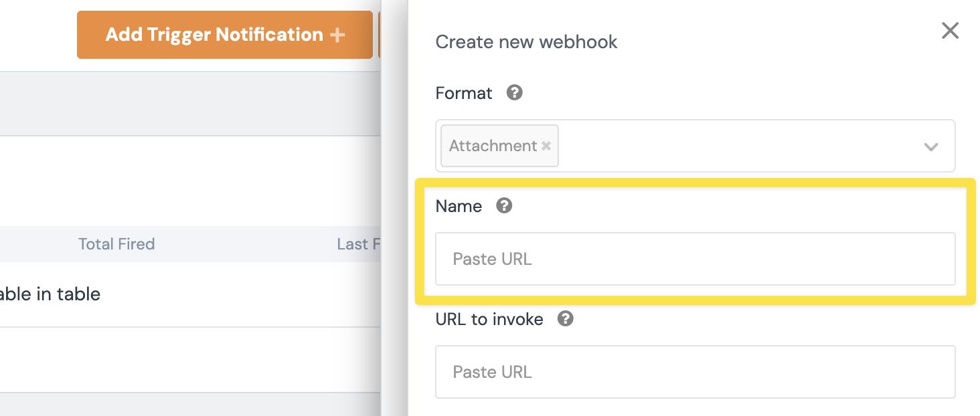Click the help icon next to Format

[514, 93]
